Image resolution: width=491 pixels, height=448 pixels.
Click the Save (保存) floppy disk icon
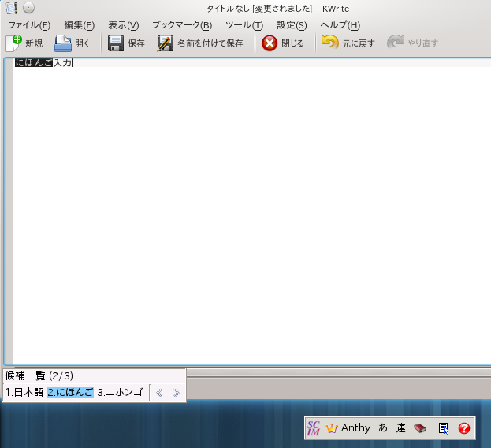[116, 43]
